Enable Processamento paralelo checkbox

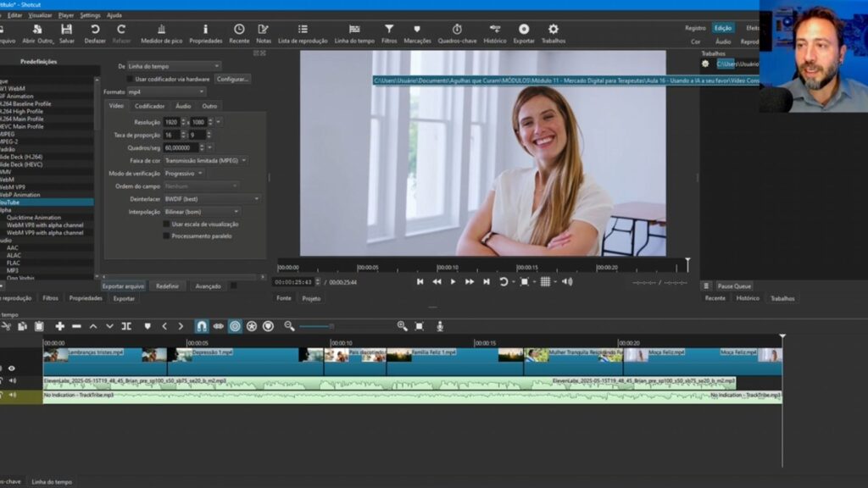point(166,236)
